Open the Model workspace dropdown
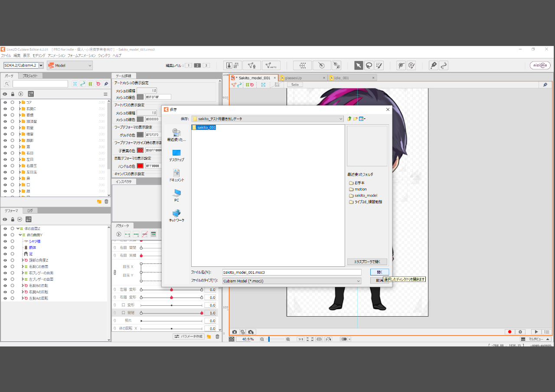Image resolution: width=555 pixels, height=392 pixels. coord(70,65)
